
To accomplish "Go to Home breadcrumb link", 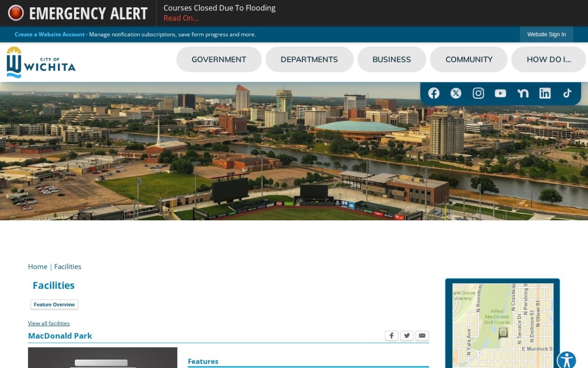I will 38,266.
